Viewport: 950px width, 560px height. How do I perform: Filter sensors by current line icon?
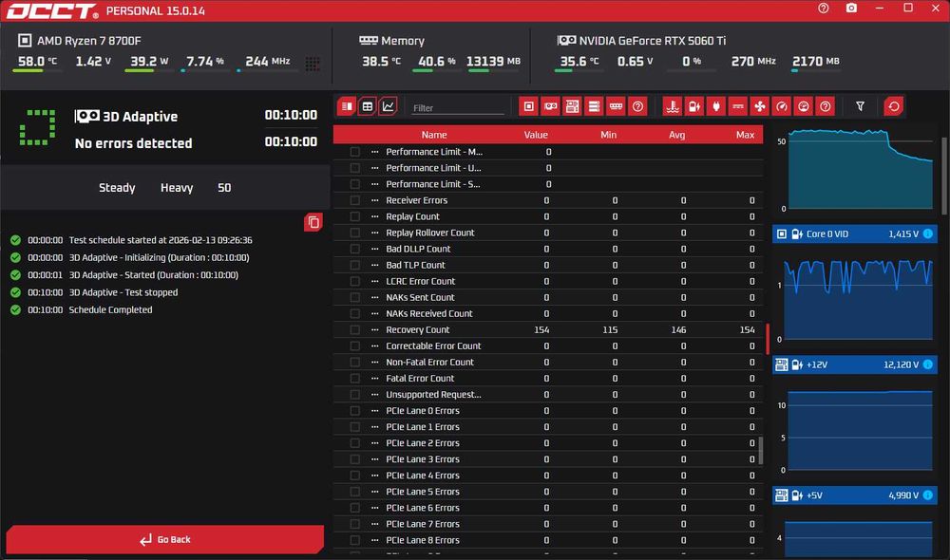[738, 106]
